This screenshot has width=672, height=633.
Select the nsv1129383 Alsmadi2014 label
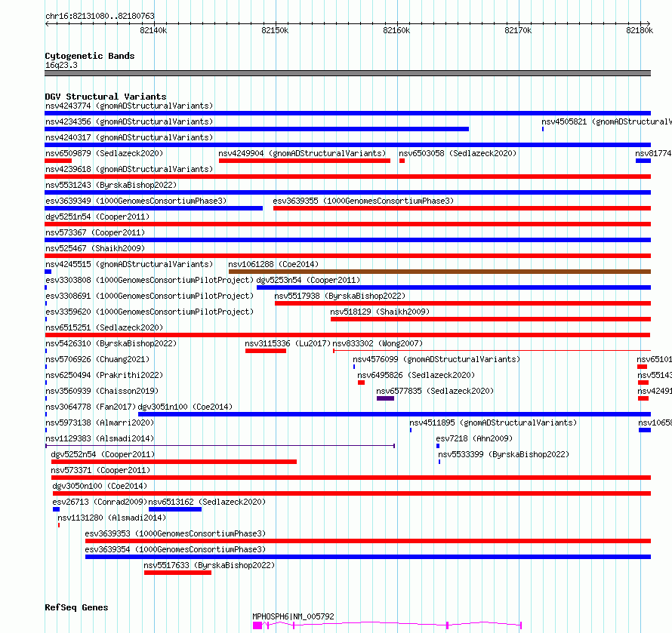pos(100,438)
